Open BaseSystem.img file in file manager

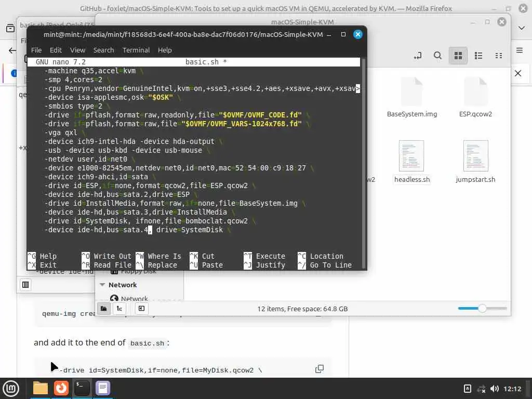pyautogui.click(x=412, y=98)
